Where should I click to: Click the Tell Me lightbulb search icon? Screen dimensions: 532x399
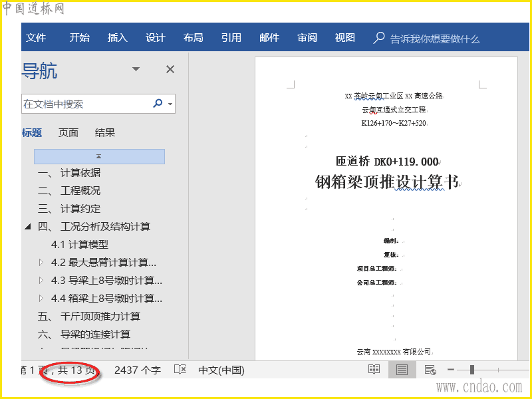[x=378, y=38]
